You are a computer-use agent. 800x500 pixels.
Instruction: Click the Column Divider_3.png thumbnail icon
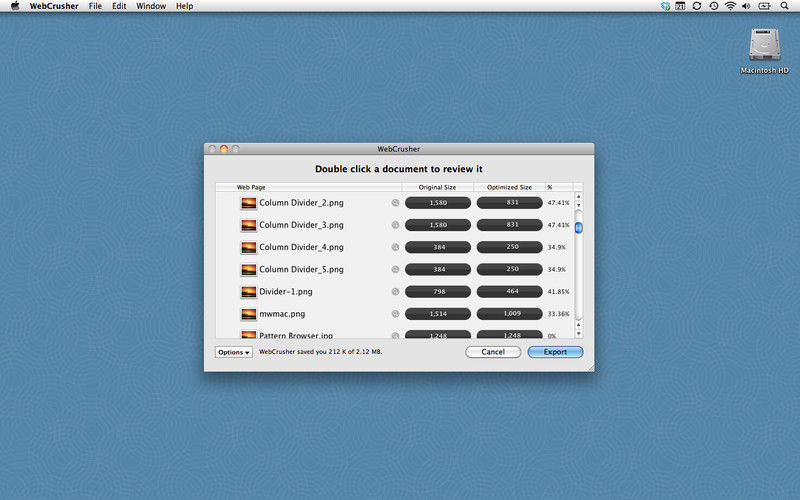pos(248,225)
